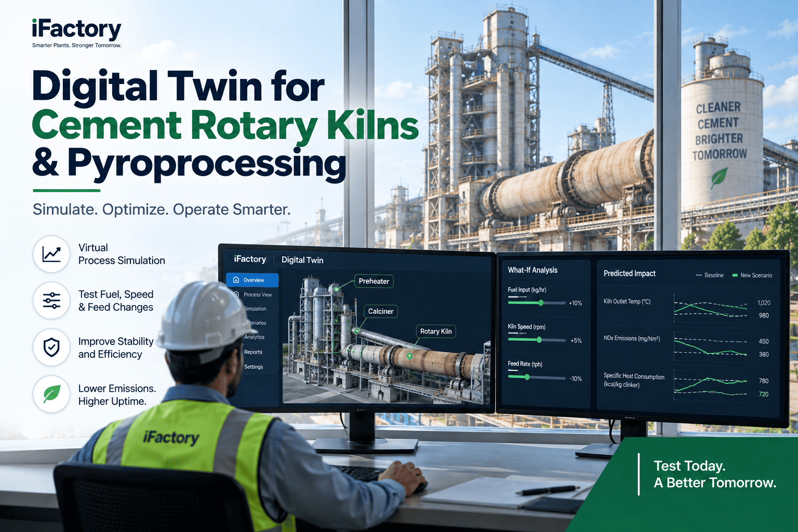Click the iFactory logo at the top left
The width and height of the screenshot is (798, 532).
click(76, 29)
